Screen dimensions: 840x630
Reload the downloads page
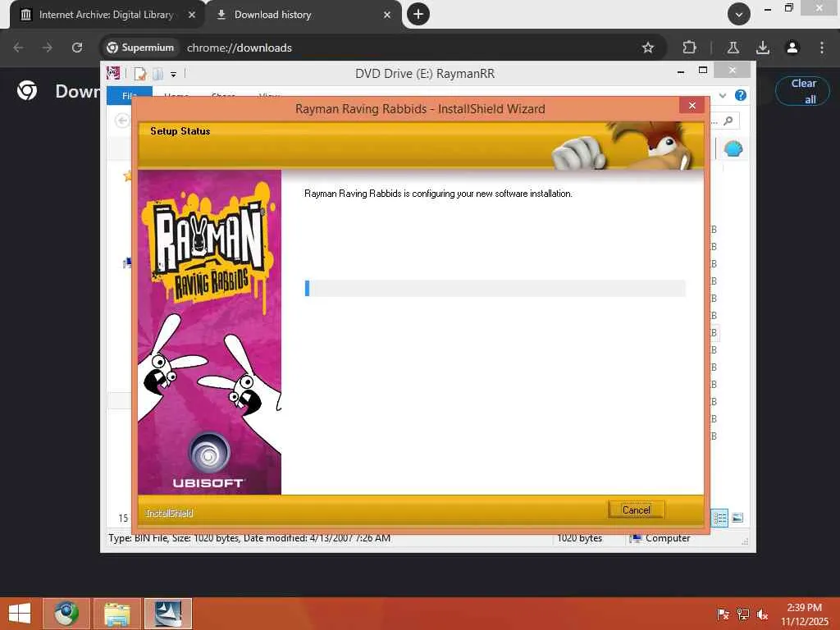[x=77, y=48]
